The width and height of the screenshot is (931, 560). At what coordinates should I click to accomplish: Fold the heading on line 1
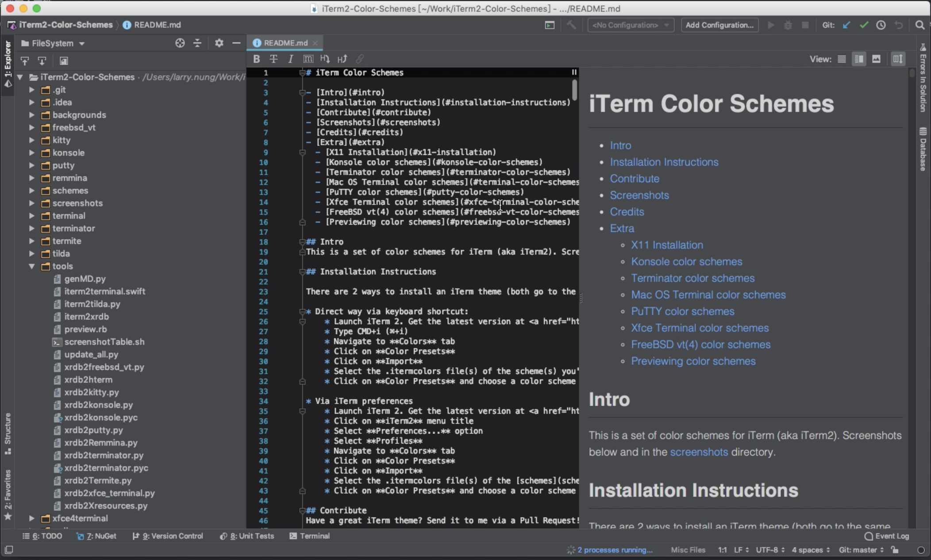302,73
